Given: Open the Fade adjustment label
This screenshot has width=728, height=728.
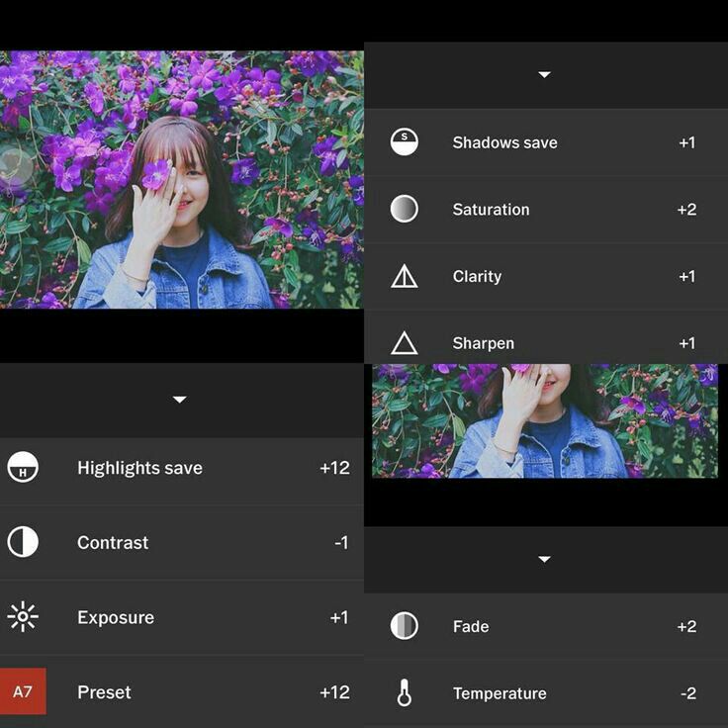Looking at the screenshot, I should (x=471, y=626).
